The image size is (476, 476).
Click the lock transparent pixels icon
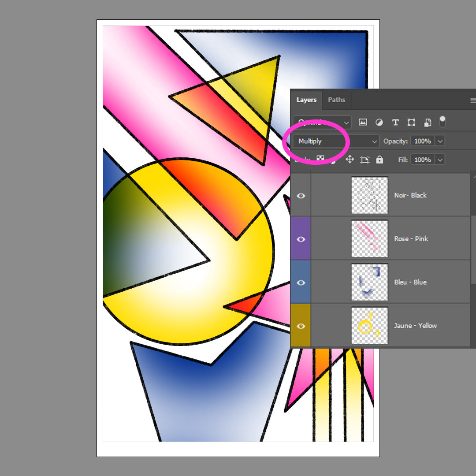coord(320,159)
